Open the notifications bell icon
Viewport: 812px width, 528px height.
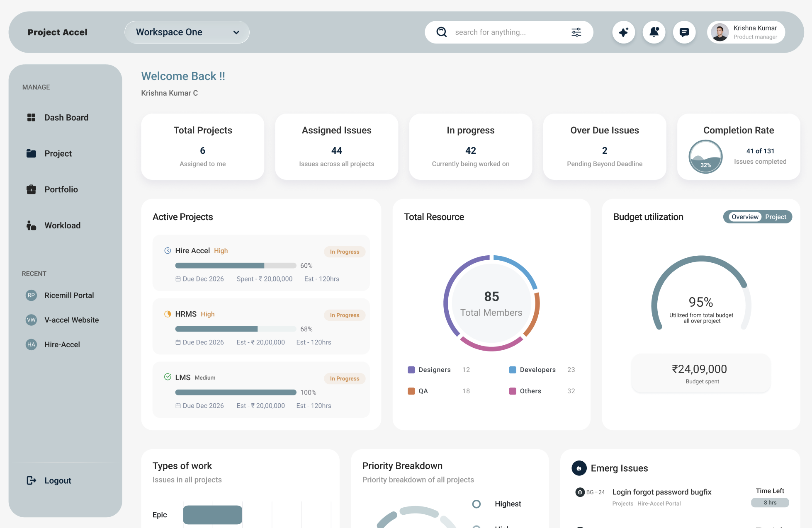[x=654, y=32]
